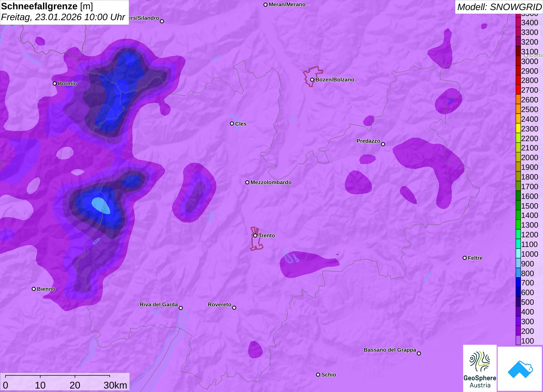Click the Feltre label text
This screenshot has width=543, height=392.
(x=475, y=258)
